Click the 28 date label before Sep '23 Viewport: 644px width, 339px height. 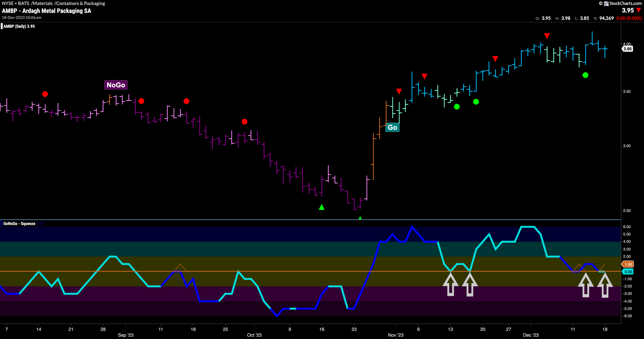click(103, 329)
